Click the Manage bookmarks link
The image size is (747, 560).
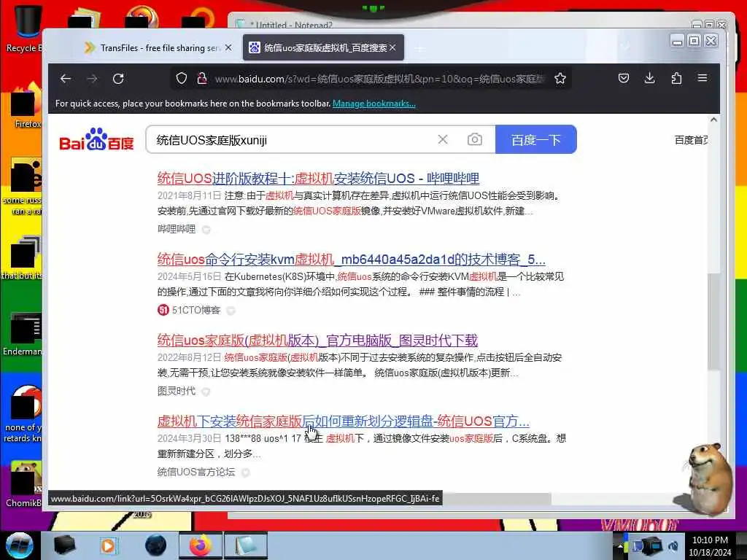(374, 104)
